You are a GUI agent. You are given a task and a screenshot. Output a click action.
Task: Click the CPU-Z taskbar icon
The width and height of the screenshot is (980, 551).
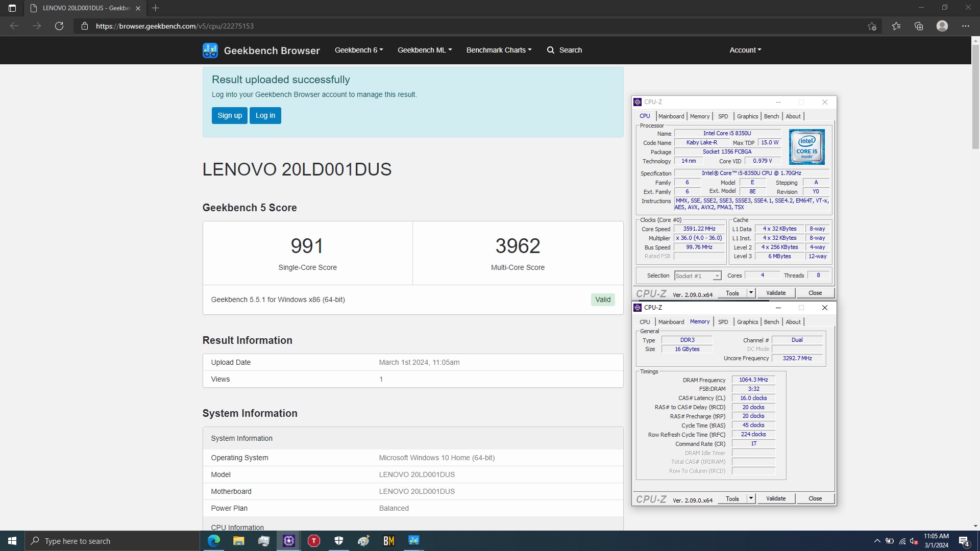(289, 541)
